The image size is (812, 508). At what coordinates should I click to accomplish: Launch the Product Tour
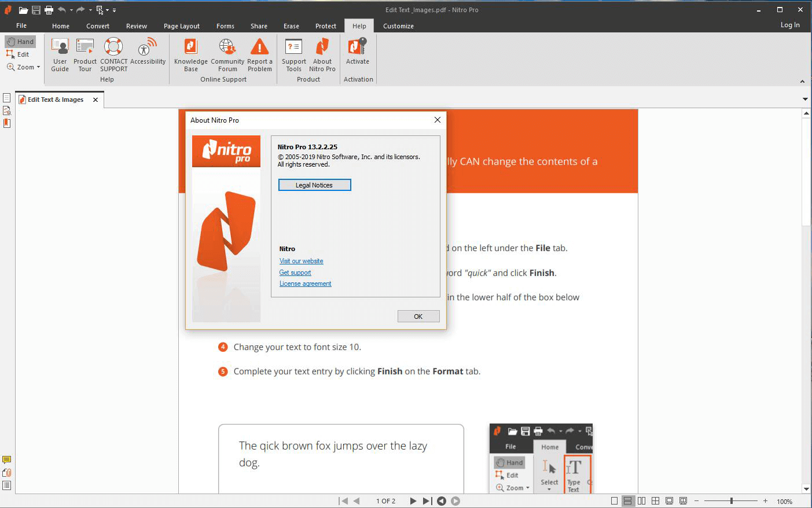85,55
